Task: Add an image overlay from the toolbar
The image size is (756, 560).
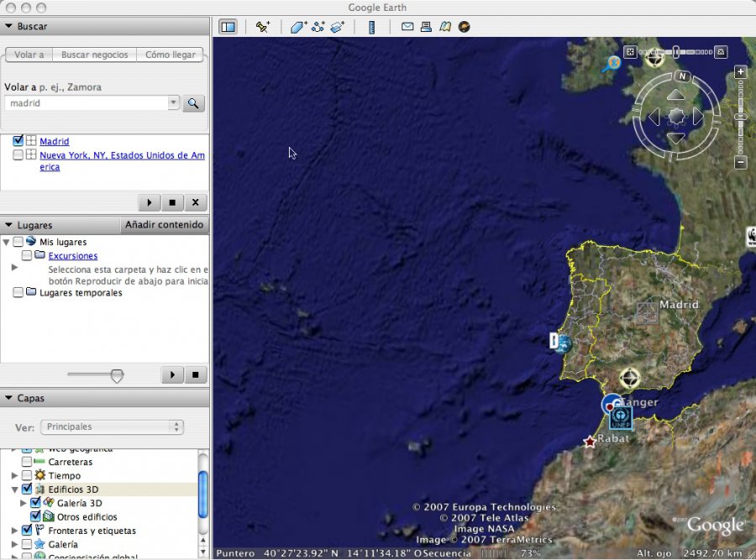Action: pos(338,27)
